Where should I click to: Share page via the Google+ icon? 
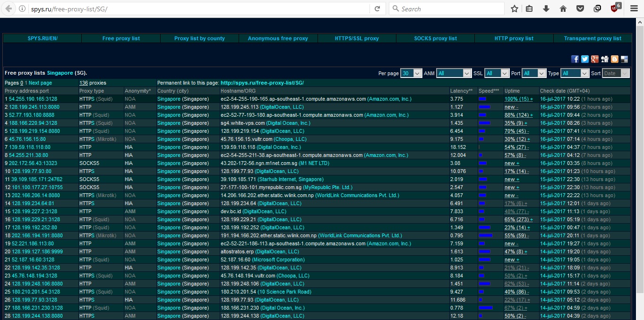(595, 59)
